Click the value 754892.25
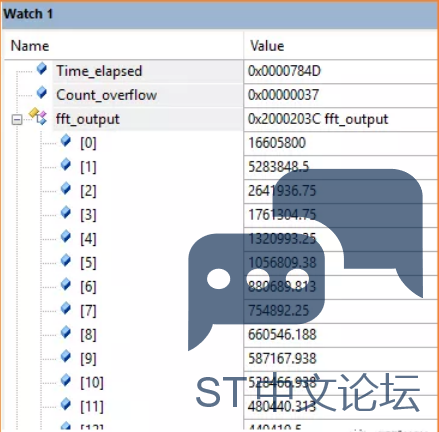 tap(279, 311)
